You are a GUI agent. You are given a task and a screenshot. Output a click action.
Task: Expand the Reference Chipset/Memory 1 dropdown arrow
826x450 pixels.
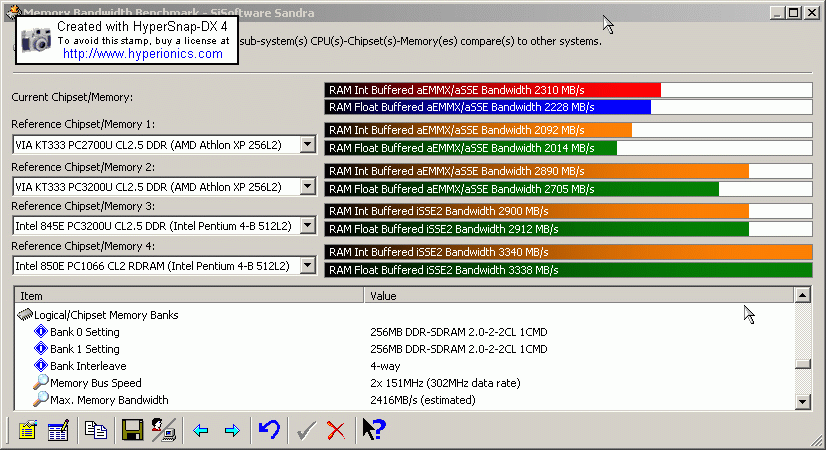(308, 144)
